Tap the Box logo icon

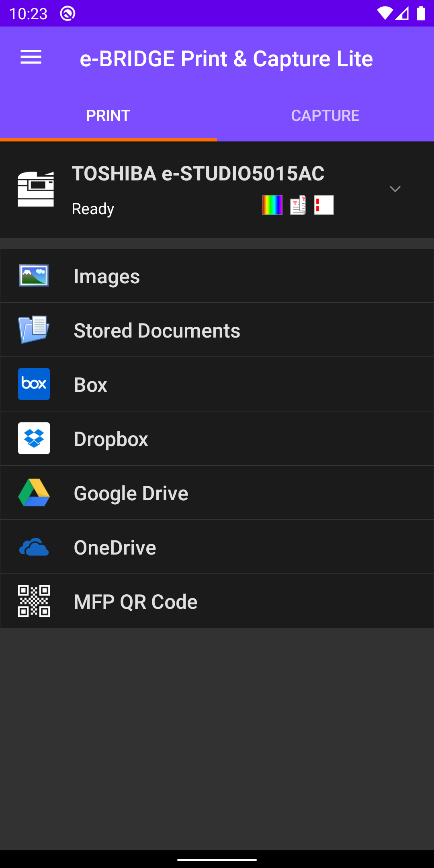click(x=34, y=384)
